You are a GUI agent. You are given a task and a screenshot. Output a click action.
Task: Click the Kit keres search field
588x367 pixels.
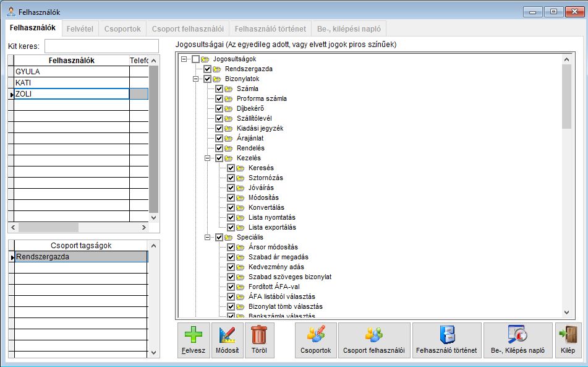[x=101, y=46]
